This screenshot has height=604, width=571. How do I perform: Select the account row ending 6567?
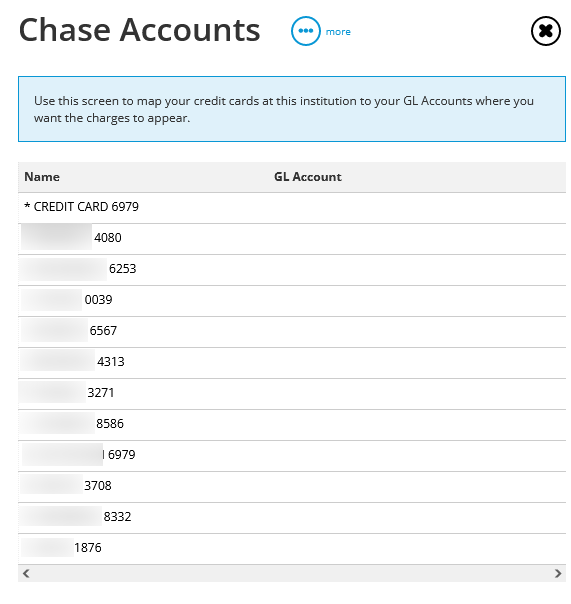(292, 332)
